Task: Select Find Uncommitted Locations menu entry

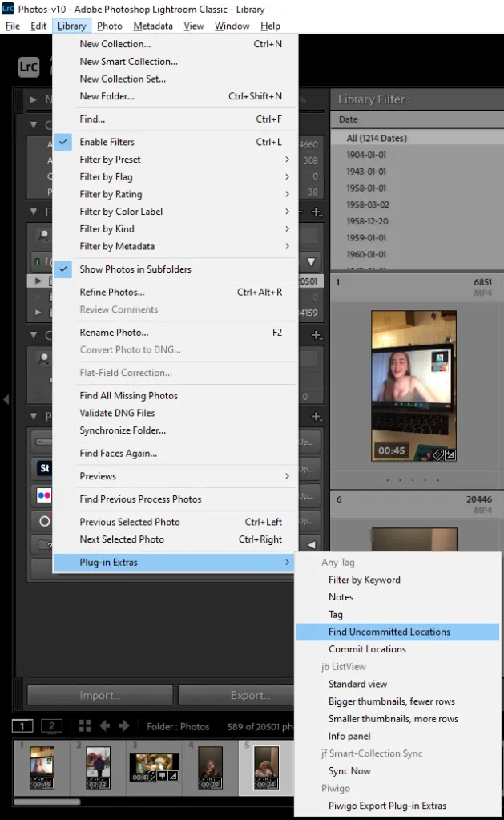Action: click(389, 632)
